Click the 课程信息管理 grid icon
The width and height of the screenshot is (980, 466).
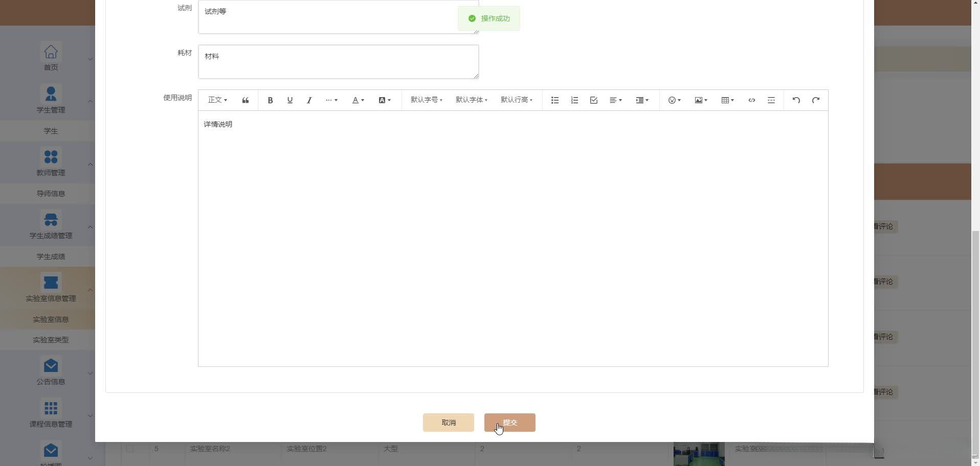pyautogui.click(x=51, y=408)
